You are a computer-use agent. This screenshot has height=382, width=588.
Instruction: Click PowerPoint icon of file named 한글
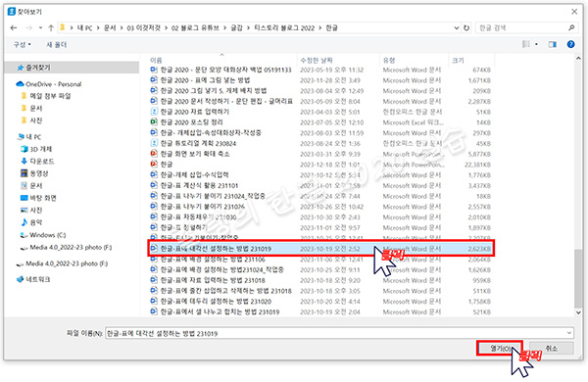(x=154, y=165)
